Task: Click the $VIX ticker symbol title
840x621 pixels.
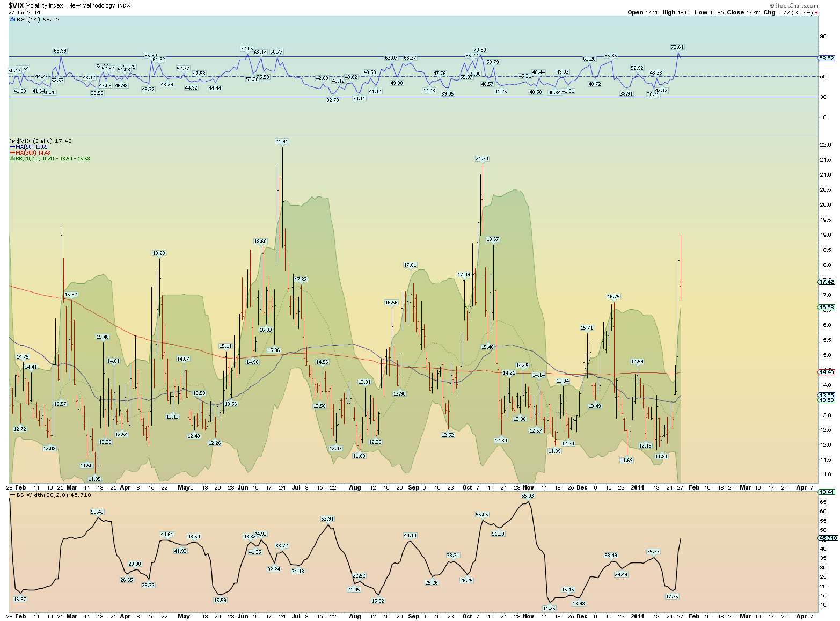Action: click(16, 5)
